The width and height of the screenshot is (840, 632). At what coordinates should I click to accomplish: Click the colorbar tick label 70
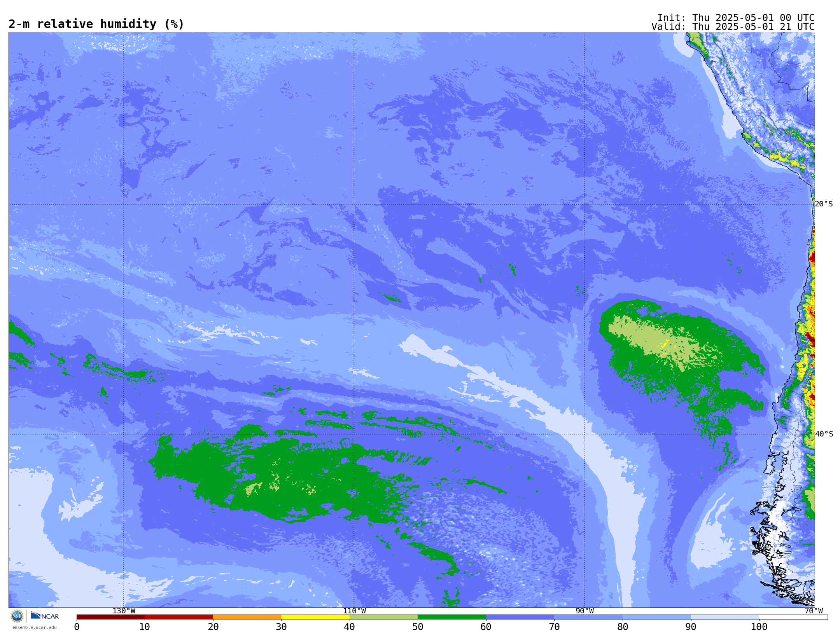click(554, 627)
